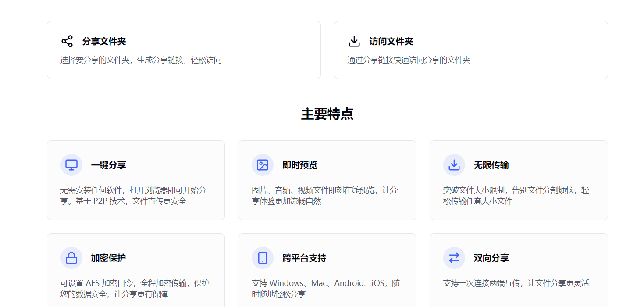
Task: Open the 分享文件夹 card title
Action: coord(104,42)
